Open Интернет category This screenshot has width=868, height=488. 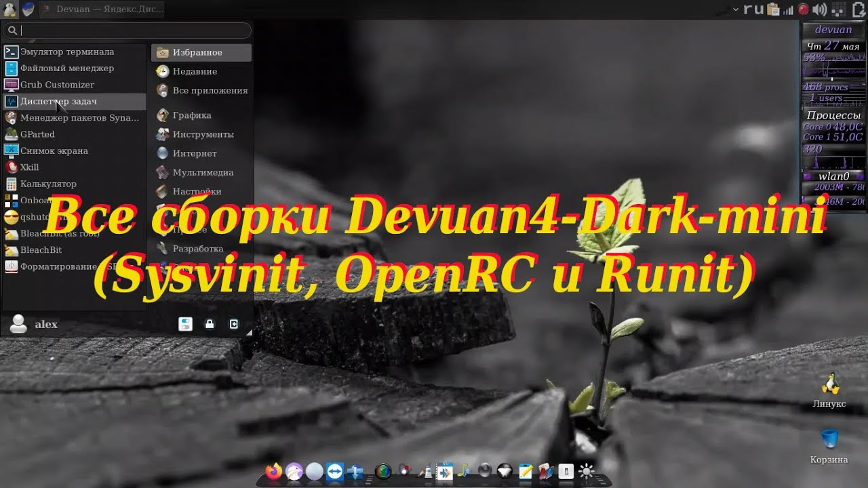(x=201, y=153)
